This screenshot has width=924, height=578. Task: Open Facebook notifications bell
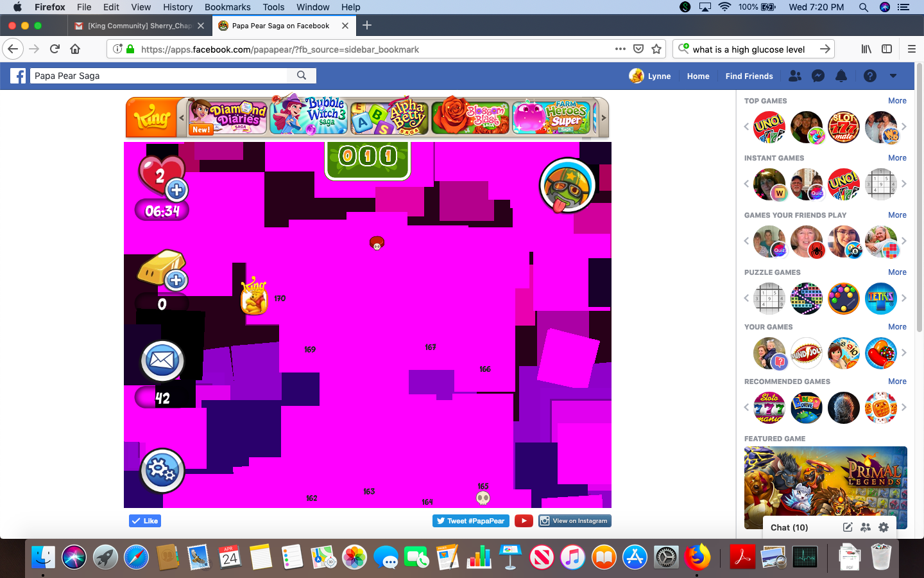tap(841, 76)
